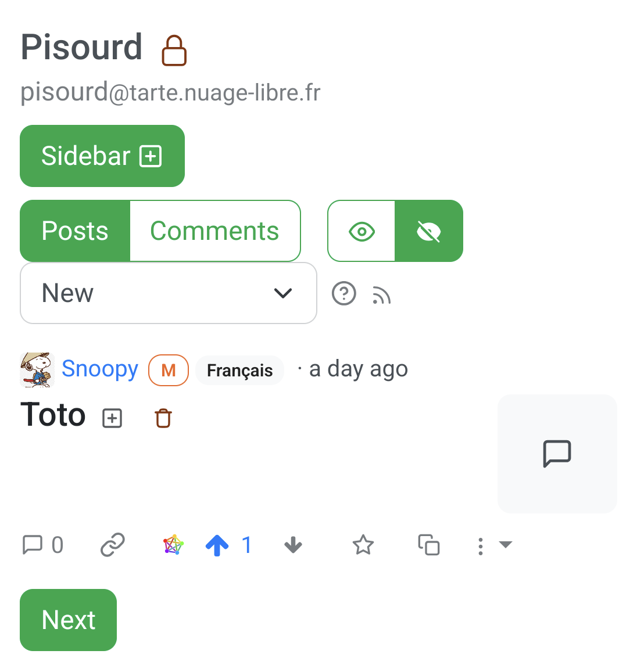This screenshot has width=637, height=672.
Task: Expand the Toto post body plus icon
Action: pyautogui.click(x=112, y=418)
